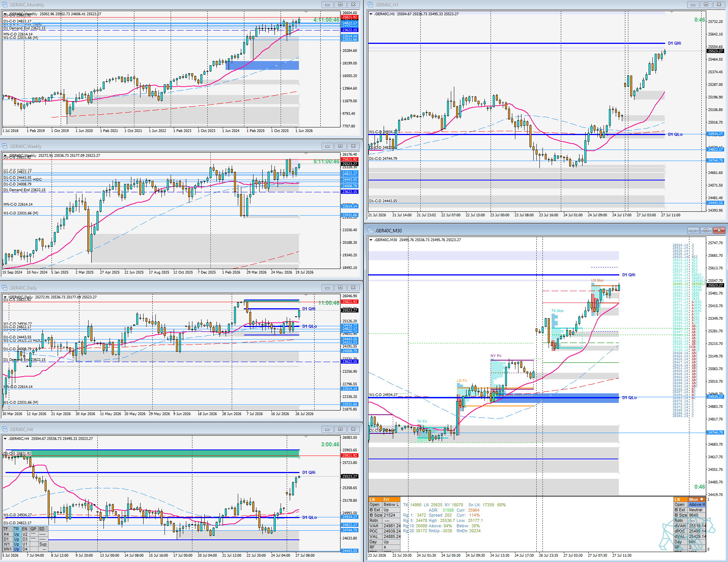
Task: Click the chart icon in GER40C,Daily title bar
Action: point(5,288)
